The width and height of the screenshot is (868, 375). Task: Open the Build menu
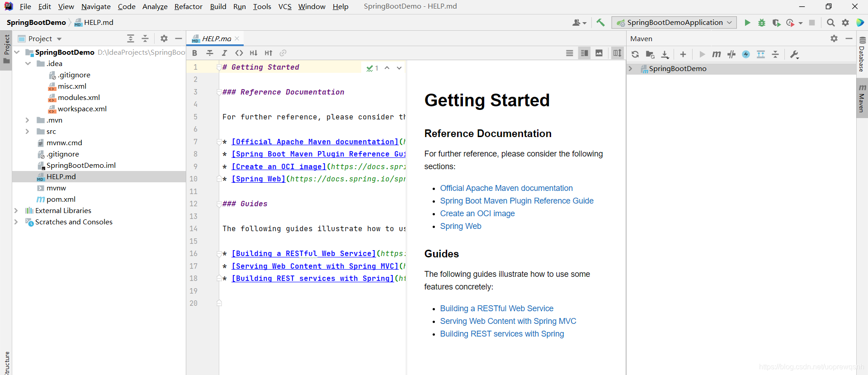218,6
